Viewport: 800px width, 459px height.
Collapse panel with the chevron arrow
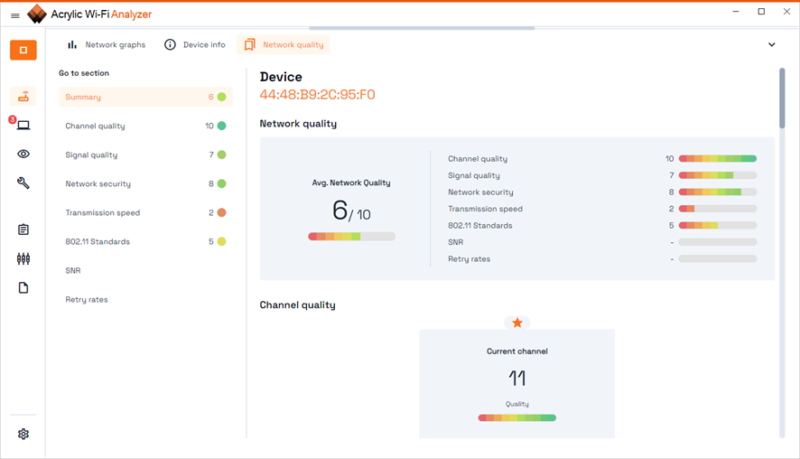point(771,45)
